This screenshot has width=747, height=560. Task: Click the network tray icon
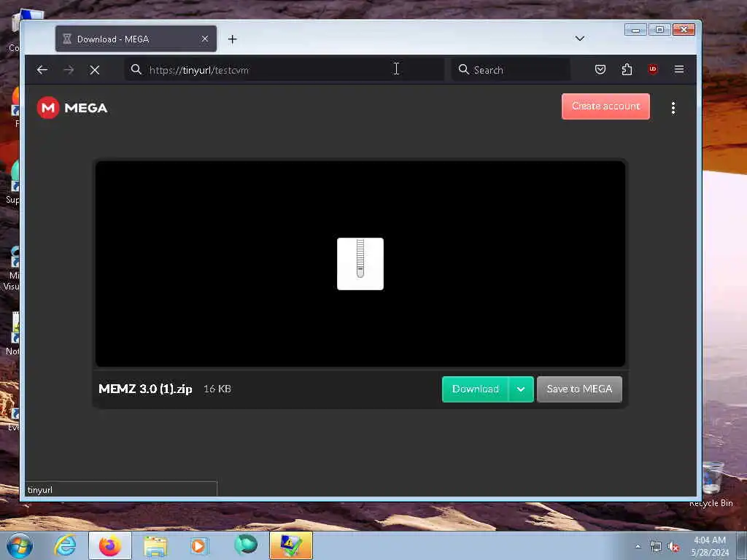(656, 547)
